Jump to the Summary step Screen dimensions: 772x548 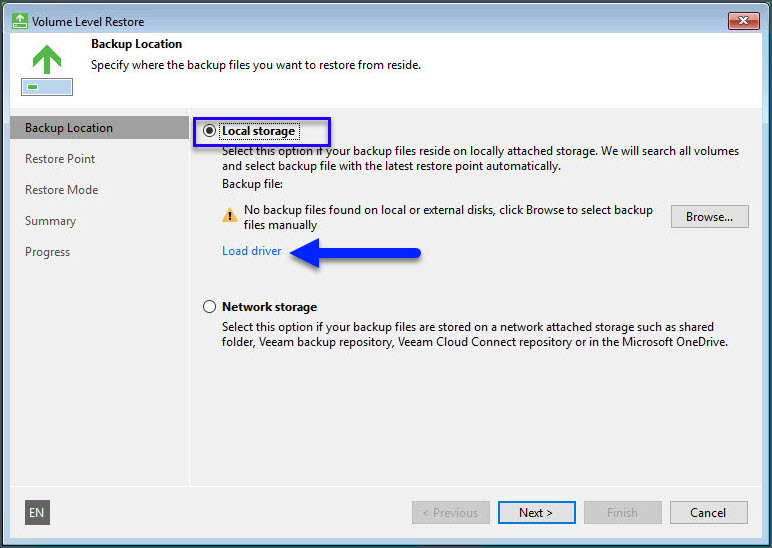[50, 221]
